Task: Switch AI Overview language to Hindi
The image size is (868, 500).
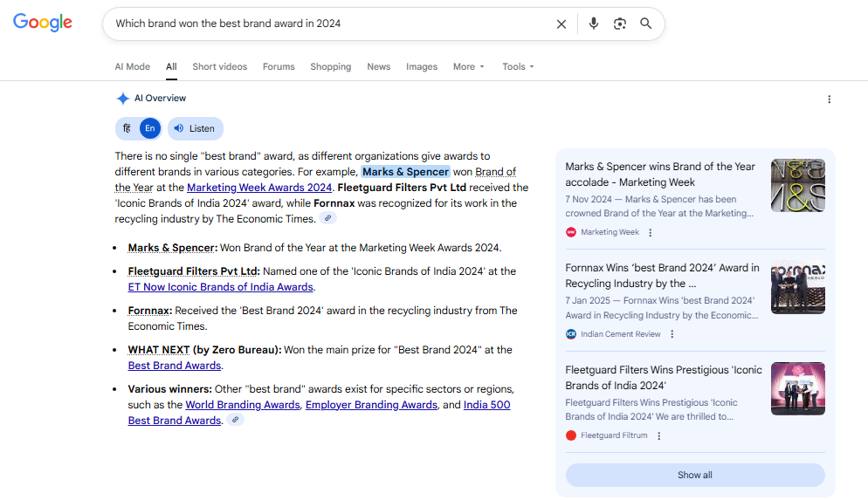Action: tap(127, 128)
